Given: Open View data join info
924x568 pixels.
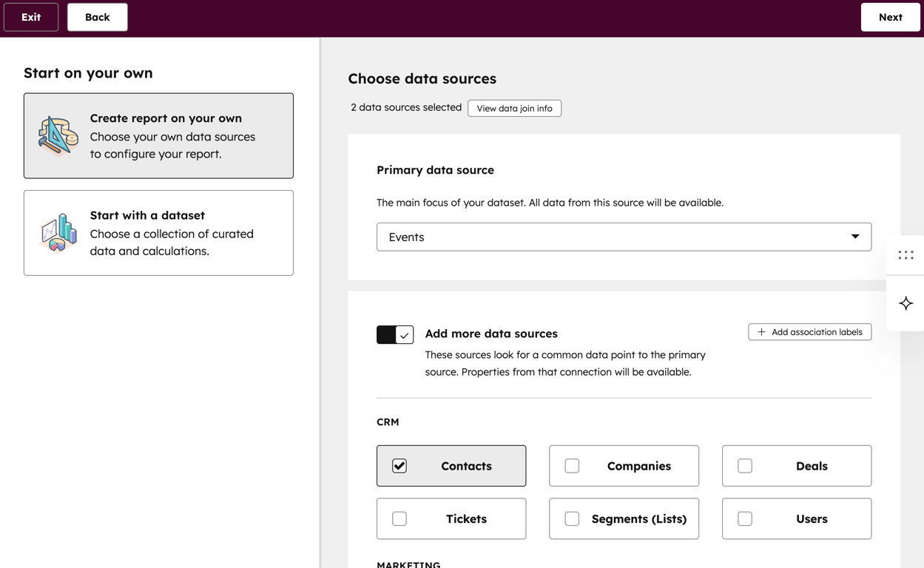Looking at the screenshot, I should [x=514, y=108].
